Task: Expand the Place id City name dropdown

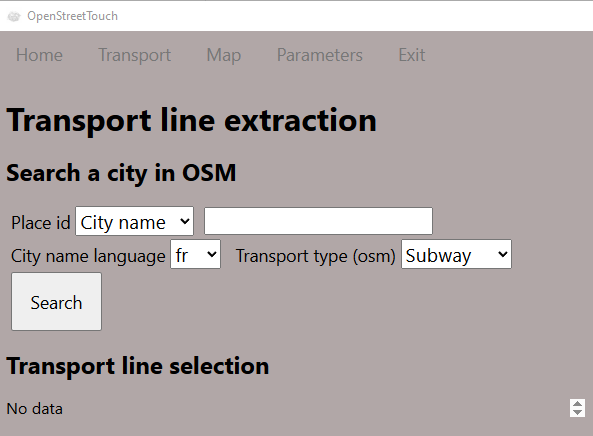Action: [135, 221]
